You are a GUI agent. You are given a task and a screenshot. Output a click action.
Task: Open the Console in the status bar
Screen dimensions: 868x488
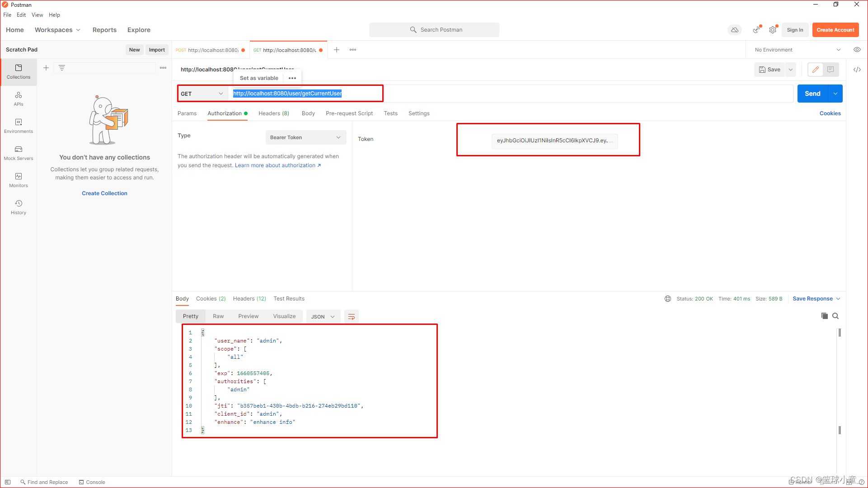(x=92, y=482)
